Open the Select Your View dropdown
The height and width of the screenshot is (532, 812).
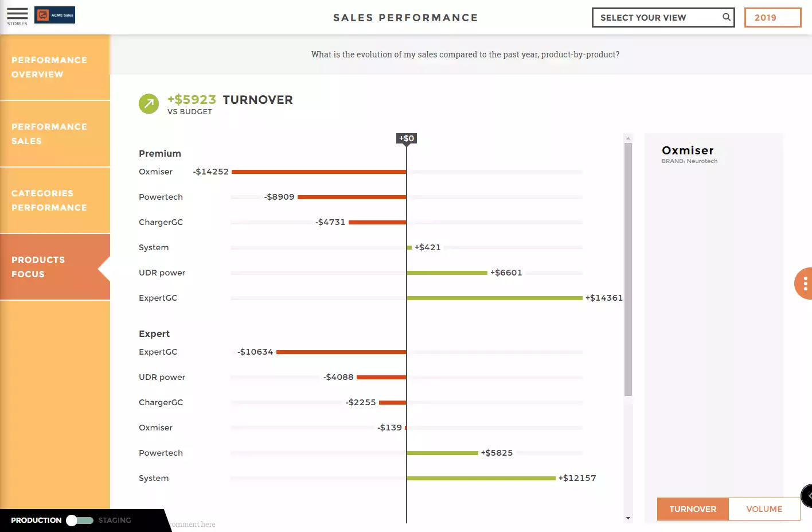pyautogui.click(x=662, y=18)
